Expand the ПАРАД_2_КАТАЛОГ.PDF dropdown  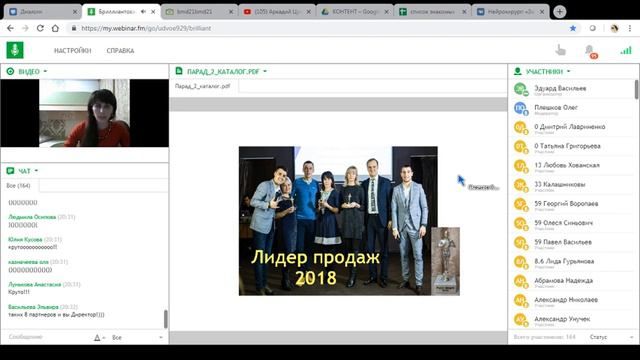pos(265,71)
